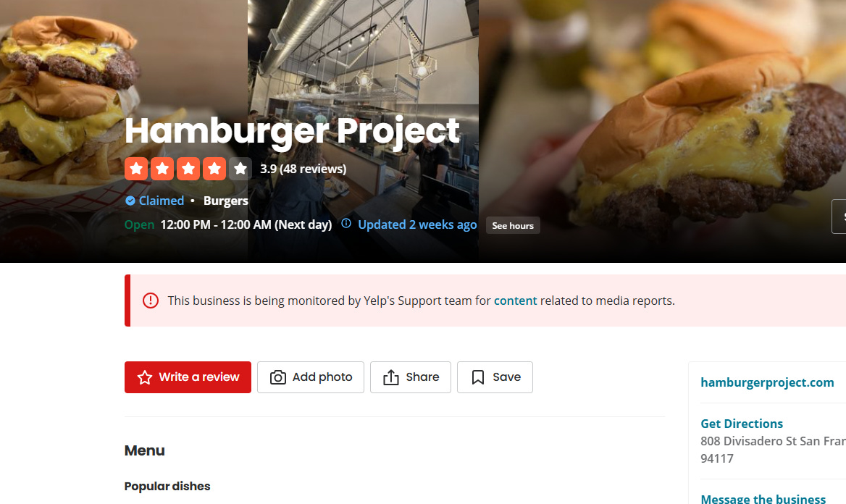Click the fifth gray rating star
This screenshot has height=504, width=846.
(x=240, y=169)
